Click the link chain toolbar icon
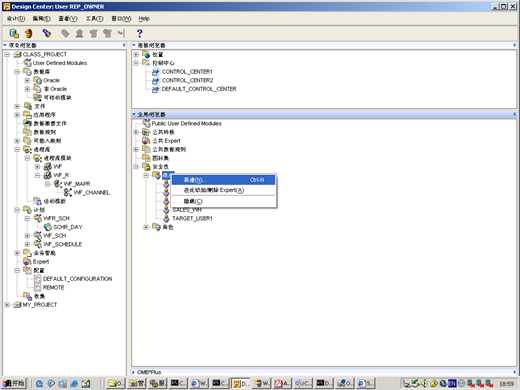The width and height of the screenshot is (520, 390). [x=47, y=33]
